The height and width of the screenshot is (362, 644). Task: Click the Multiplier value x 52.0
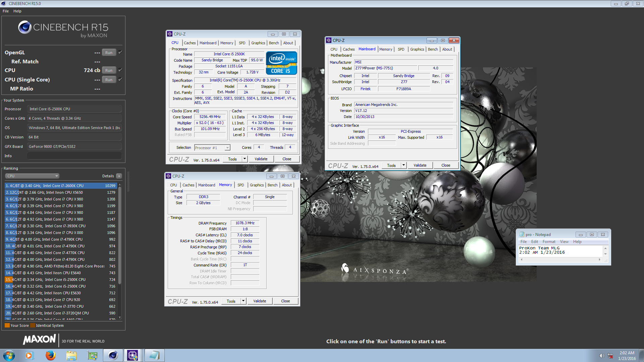point(210,123)
